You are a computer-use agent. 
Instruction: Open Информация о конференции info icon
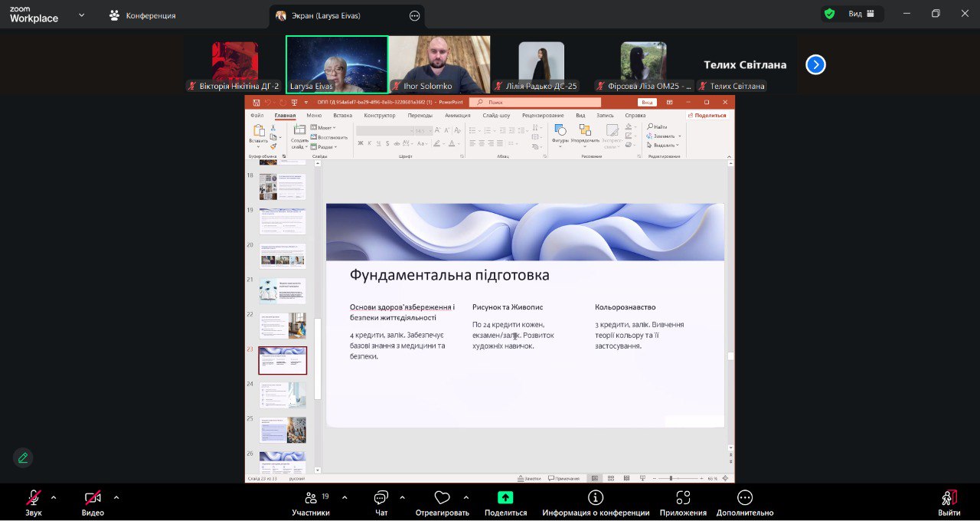[596, 498]
